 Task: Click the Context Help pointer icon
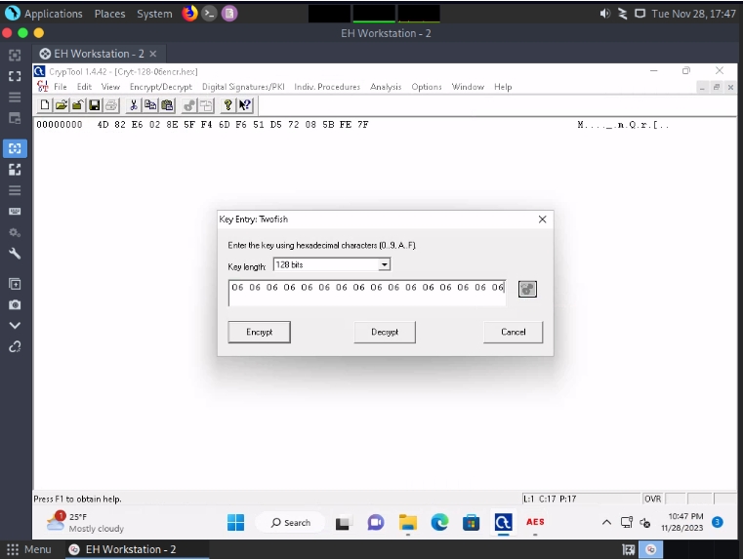[244, 105]
